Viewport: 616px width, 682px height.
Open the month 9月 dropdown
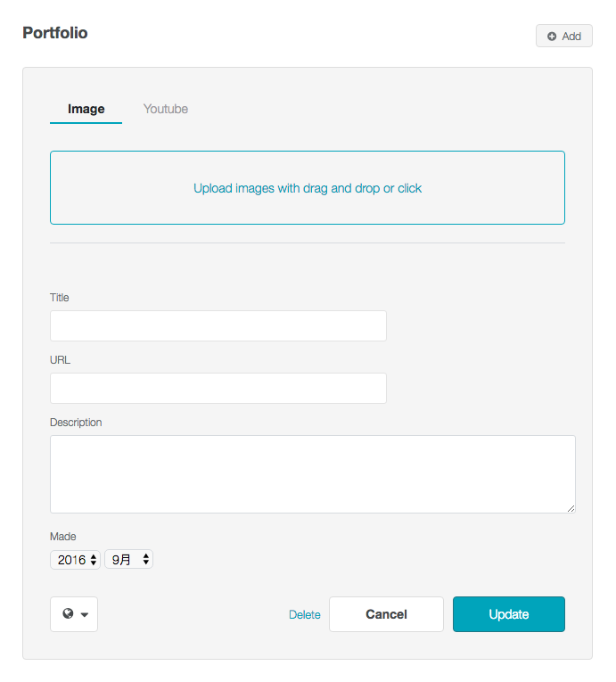coord(128,559)
